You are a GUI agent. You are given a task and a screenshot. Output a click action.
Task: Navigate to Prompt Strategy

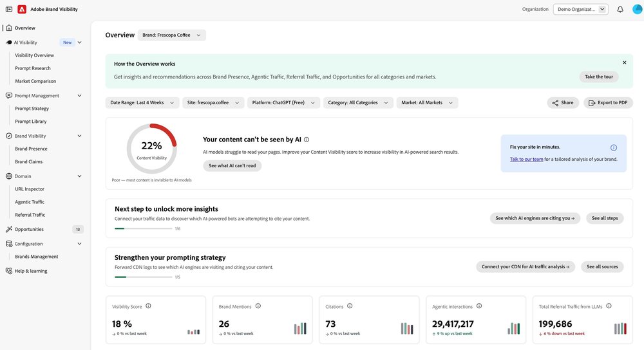[32, 109]
